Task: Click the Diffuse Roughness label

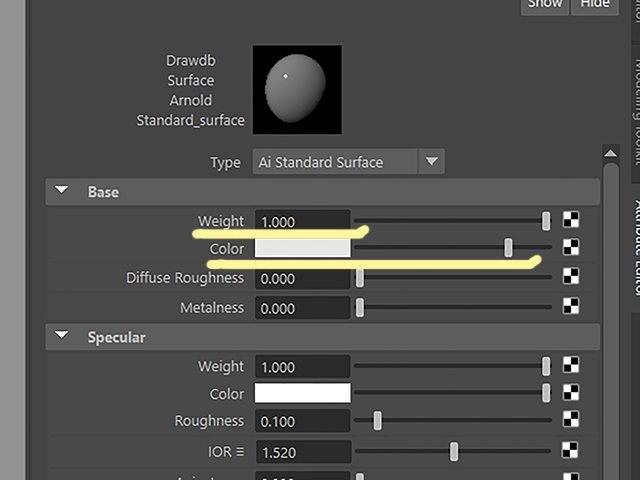Action: pyautogui.click(x=185, y=278)
